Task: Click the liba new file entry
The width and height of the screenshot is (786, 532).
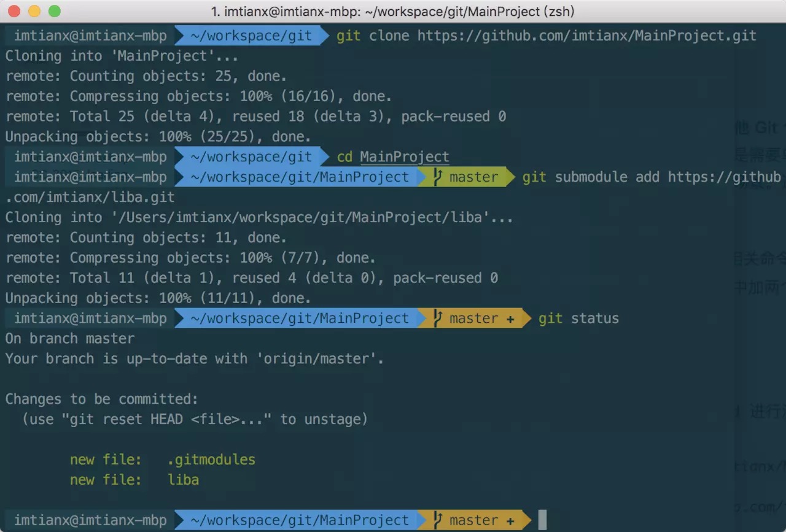Action: 183,480
